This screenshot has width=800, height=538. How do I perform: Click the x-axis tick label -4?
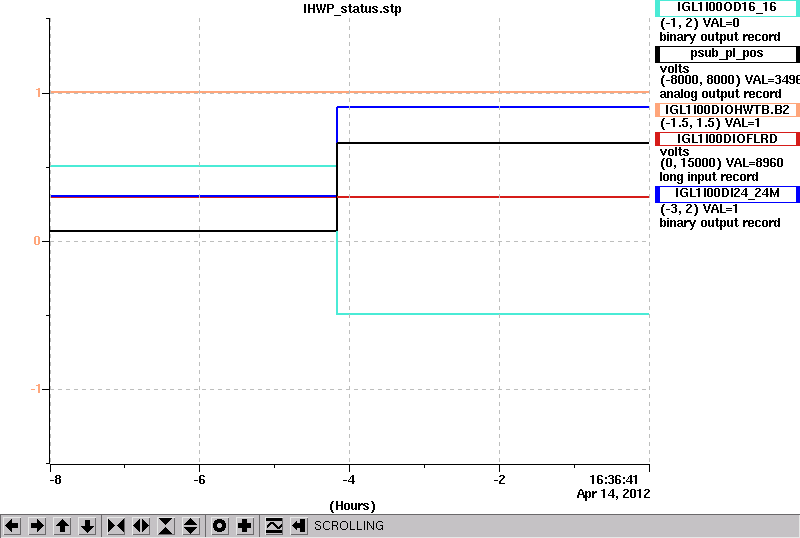(x=348, y=480)
